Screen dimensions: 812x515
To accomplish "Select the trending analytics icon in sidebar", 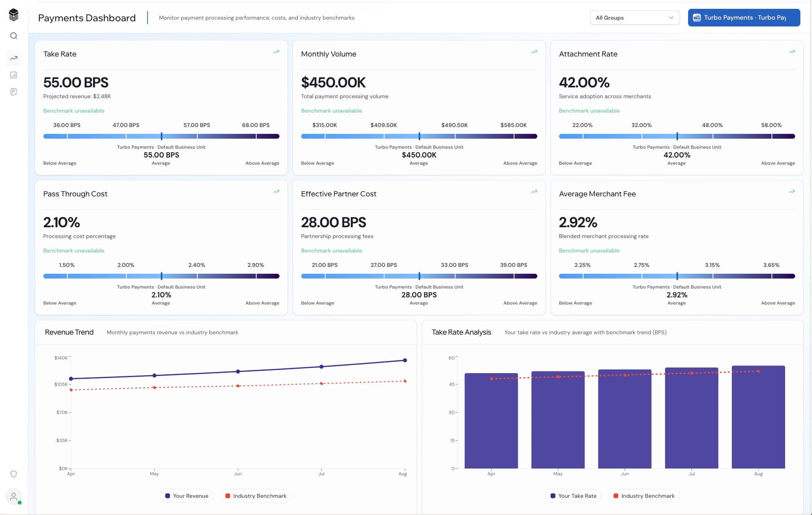I will (13, 58).
